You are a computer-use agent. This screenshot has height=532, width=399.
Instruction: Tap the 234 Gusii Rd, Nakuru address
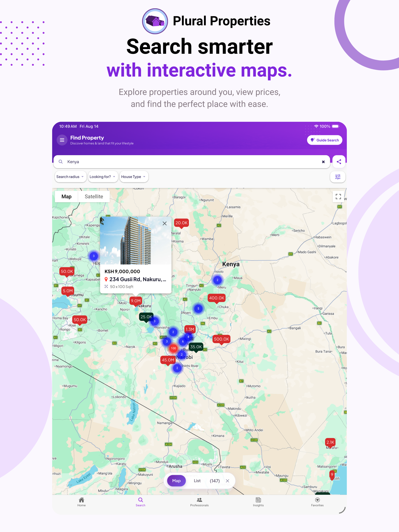[x=138, y=280]
